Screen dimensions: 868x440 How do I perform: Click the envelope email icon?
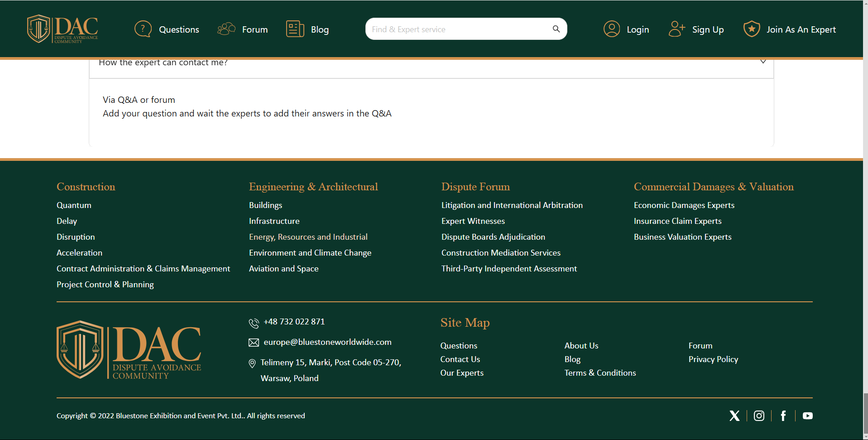point(254,343)
